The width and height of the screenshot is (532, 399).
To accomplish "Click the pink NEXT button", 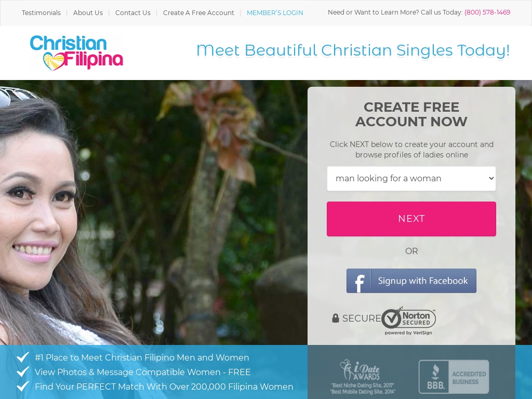I will [x=411, y=219].
